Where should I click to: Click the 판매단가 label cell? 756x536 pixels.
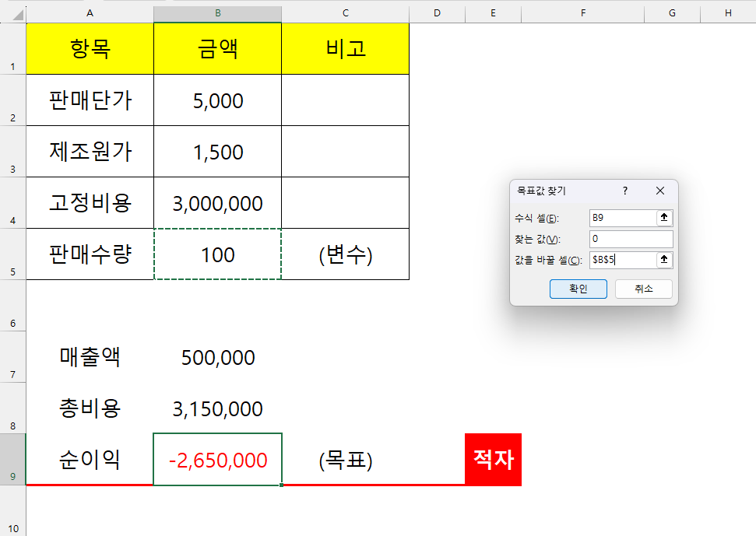pos(90,100)
